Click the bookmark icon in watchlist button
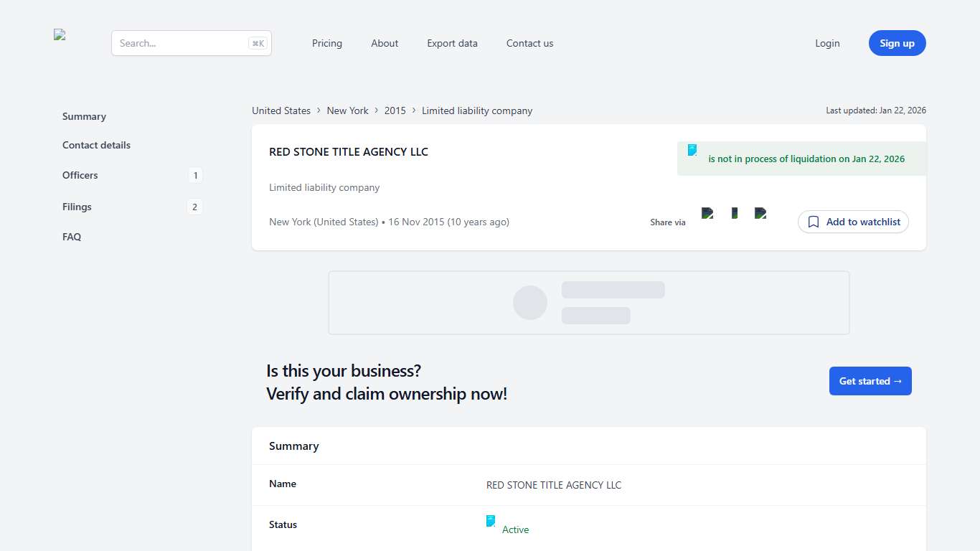Screen dimensions: 980x551 coord(814,222)
